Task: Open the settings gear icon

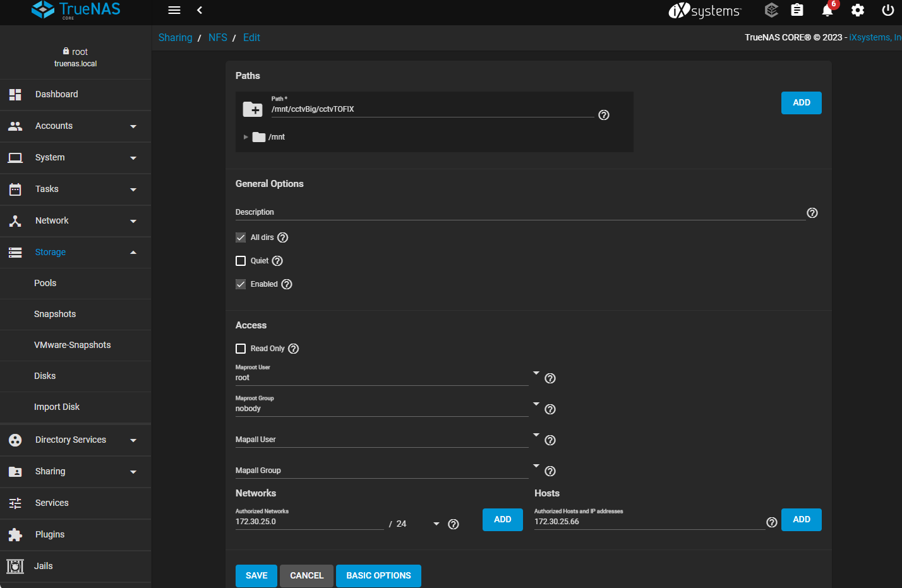Action: coord(858,10)
